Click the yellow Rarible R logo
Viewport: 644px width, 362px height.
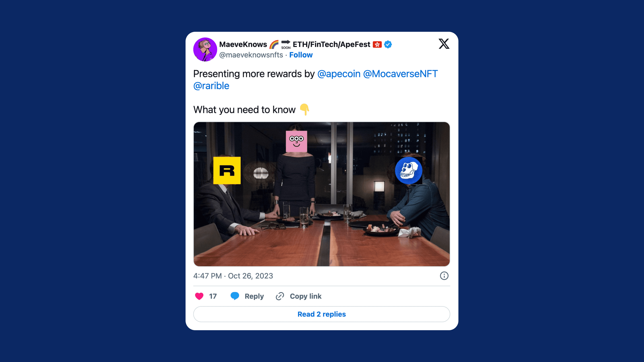coord(227,170)
